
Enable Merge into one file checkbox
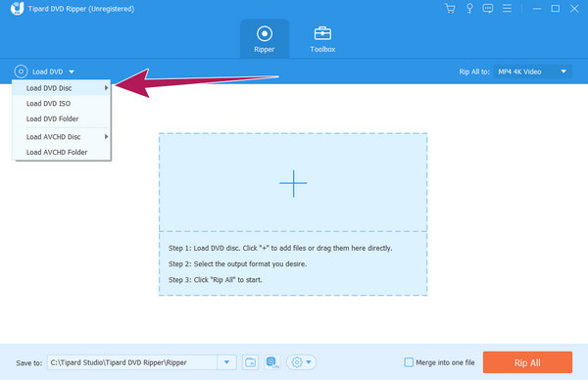[409, 362]
